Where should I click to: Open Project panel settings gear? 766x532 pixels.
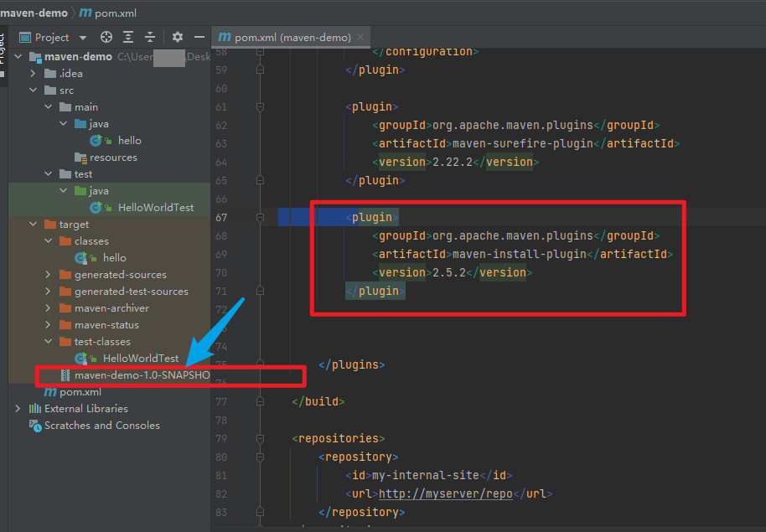[178, 37]
